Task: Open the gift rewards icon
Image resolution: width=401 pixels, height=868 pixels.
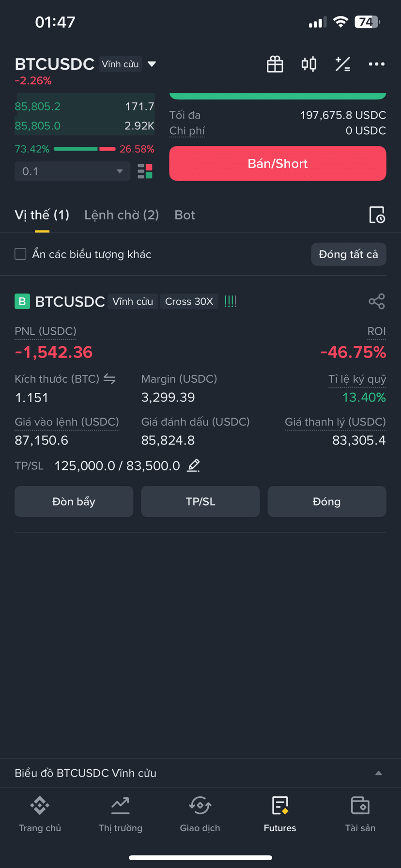Action: [x=275, y=64]
